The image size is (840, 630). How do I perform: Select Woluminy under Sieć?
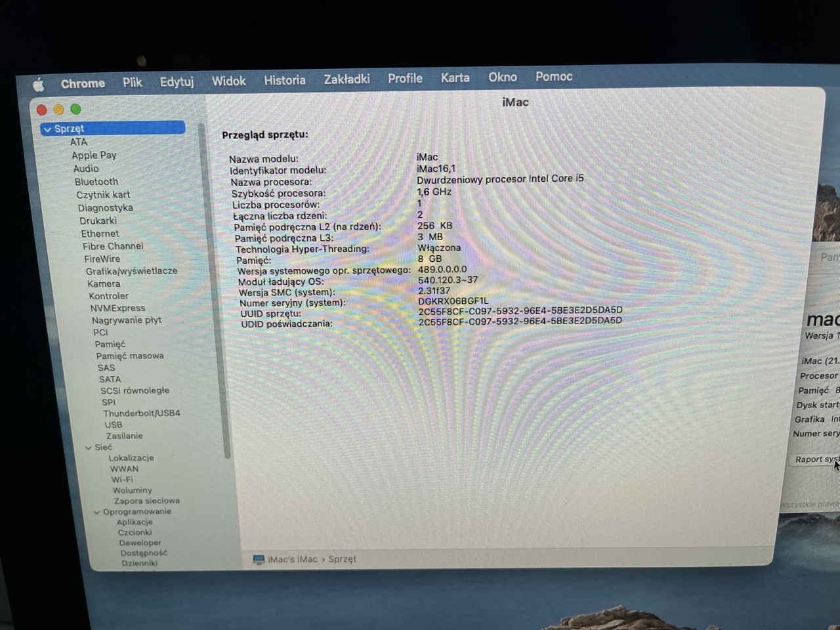click(x=132, y=490)
